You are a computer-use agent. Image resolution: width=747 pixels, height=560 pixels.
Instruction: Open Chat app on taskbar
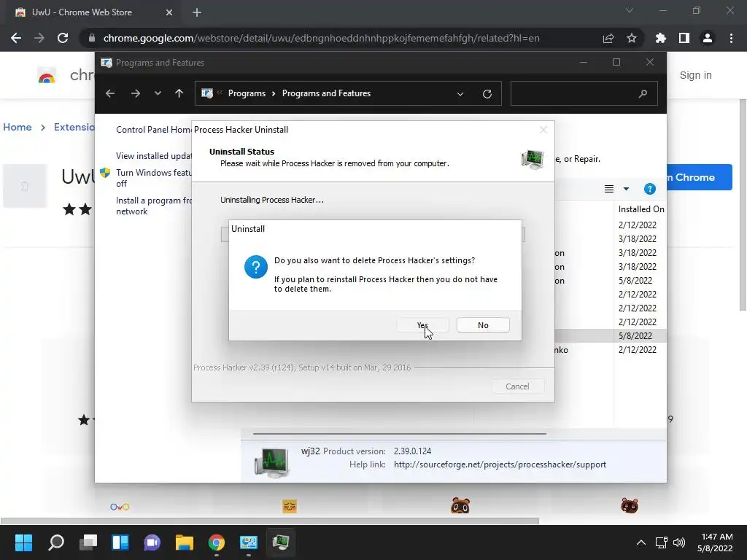[x=152, y=542]
